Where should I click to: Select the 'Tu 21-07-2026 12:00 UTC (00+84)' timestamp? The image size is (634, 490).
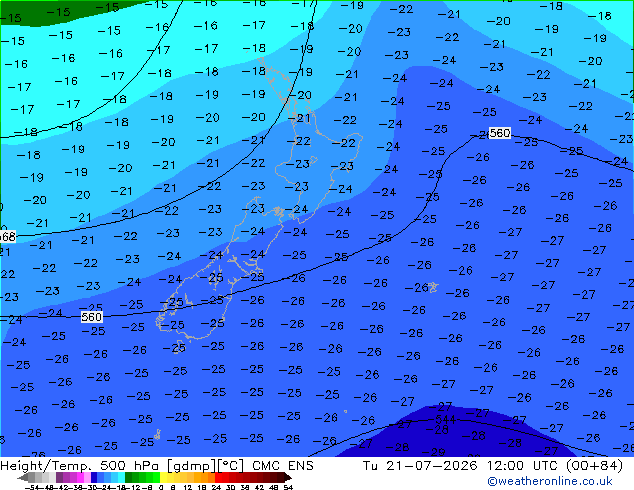coord(492,466)
